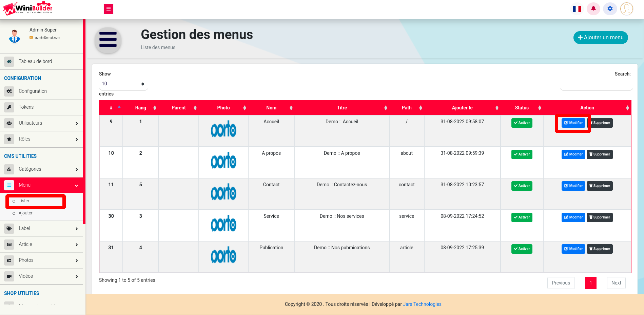
Task: Toggle Activer status for Publication
Action: coord(522,249)
